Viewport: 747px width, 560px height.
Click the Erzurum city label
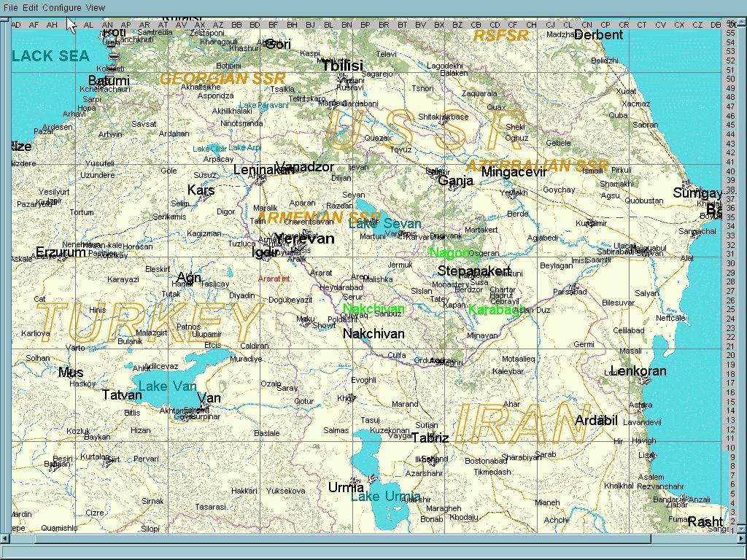point(61,252)
